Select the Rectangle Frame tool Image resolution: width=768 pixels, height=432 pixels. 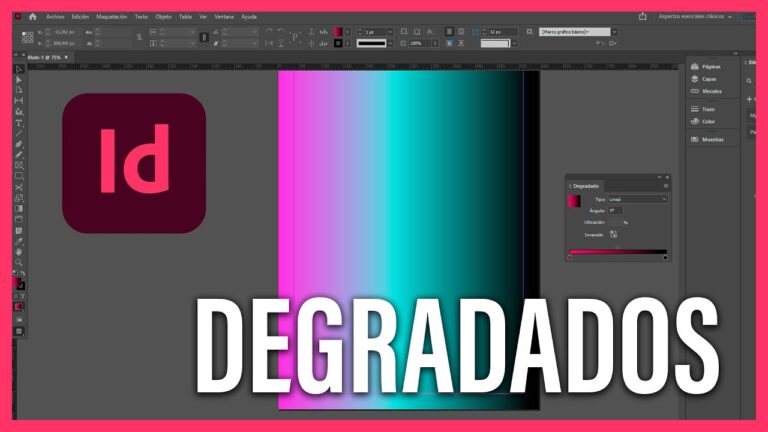tap(19, 166)
